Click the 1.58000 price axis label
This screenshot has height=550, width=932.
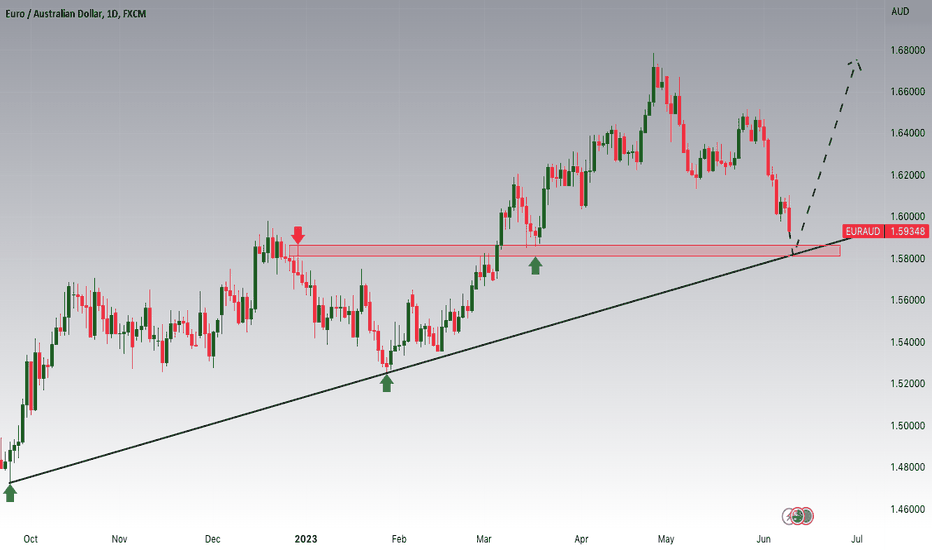pos(907,259)
